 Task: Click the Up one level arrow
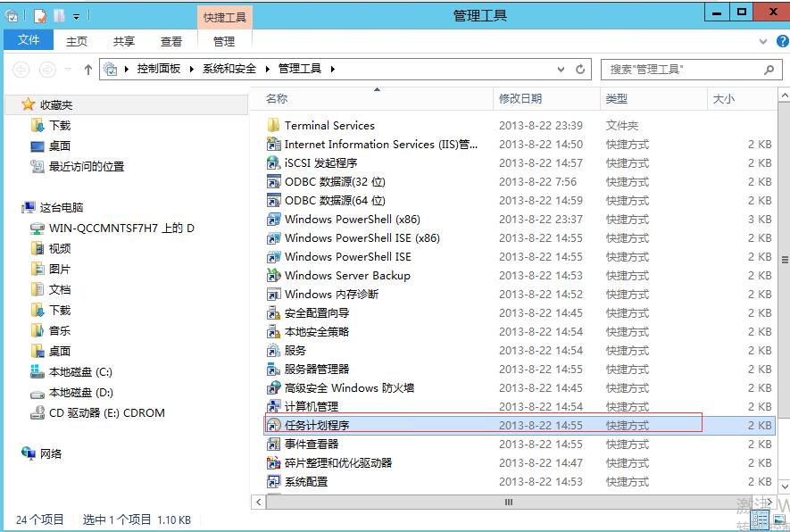pyautogui.click(x=88, y=69)
